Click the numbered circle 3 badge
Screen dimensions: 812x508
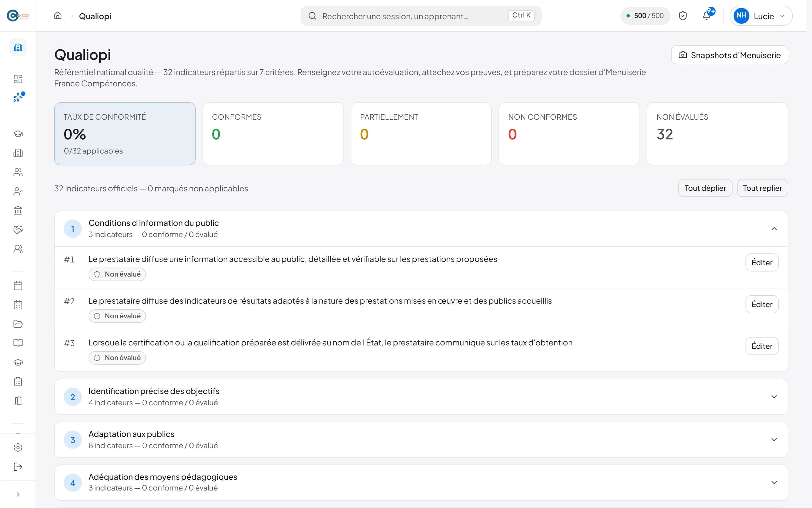pos(73,440)
